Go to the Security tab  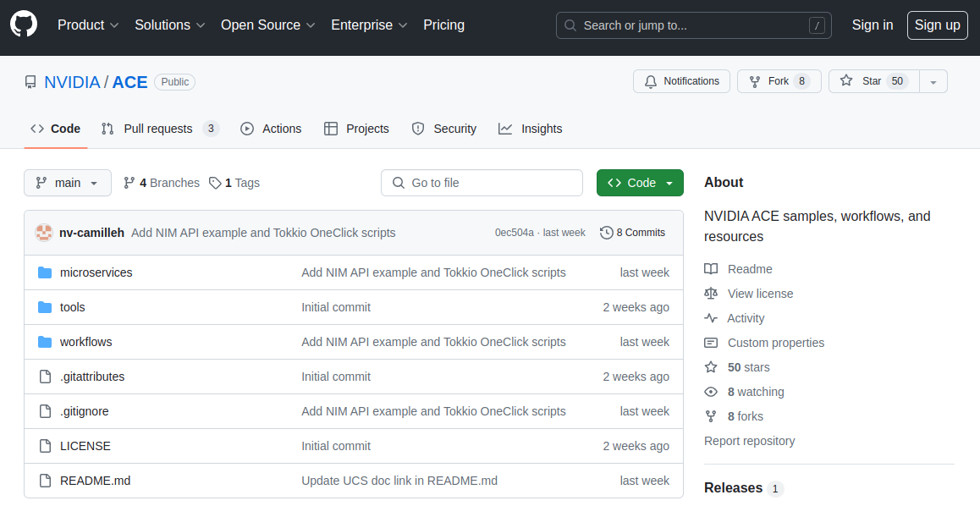[x=443, y=129]
